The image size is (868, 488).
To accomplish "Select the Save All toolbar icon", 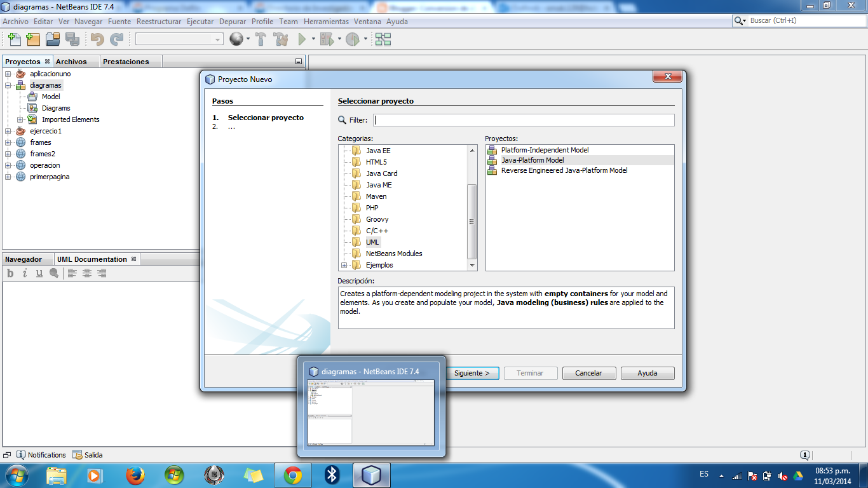I will pos(73,39).
